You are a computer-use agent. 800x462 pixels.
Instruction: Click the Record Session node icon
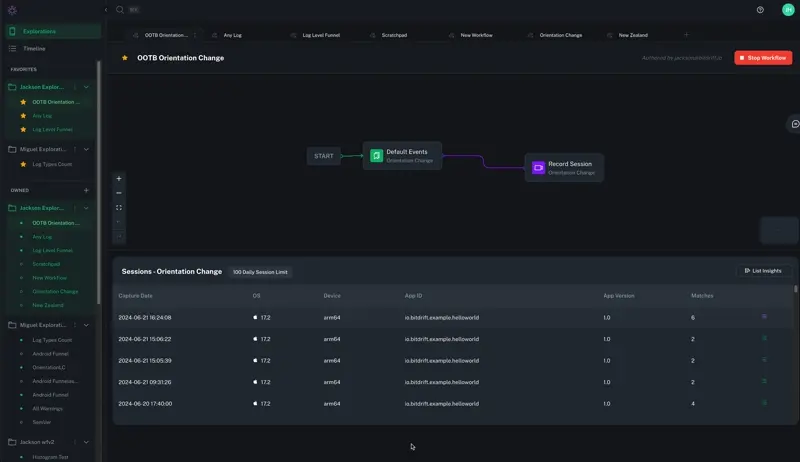coord(538,167)
